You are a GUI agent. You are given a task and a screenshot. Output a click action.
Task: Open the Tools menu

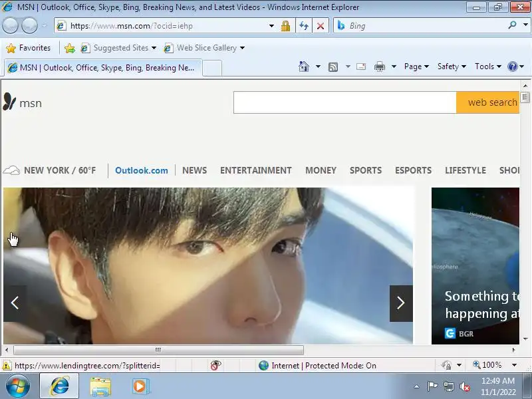tap(488, 66)
